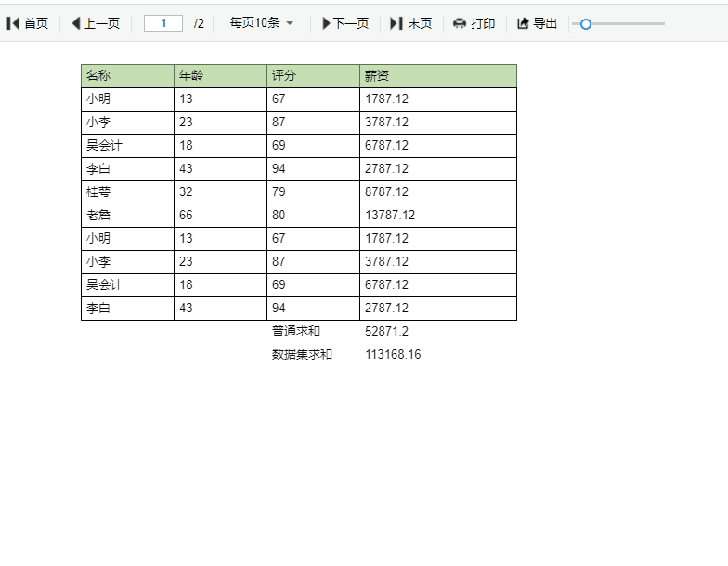Click the next page 下一页 arrow icon
The image size is (728, 566).
point(327,23)
